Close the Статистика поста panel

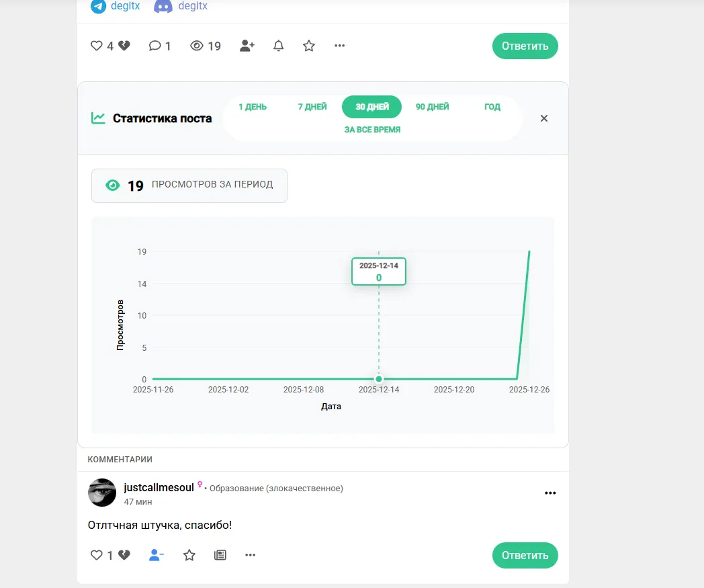tap(543, 118)
